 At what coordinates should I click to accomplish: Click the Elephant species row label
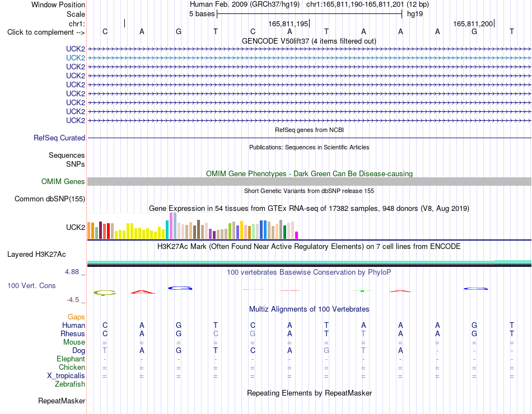pos(71,359)
